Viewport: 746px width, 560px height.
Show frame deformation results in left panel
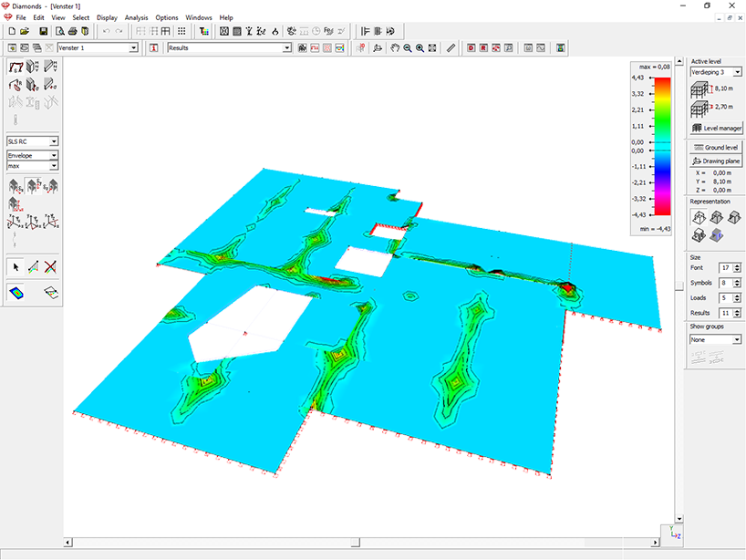pos(16,67)
